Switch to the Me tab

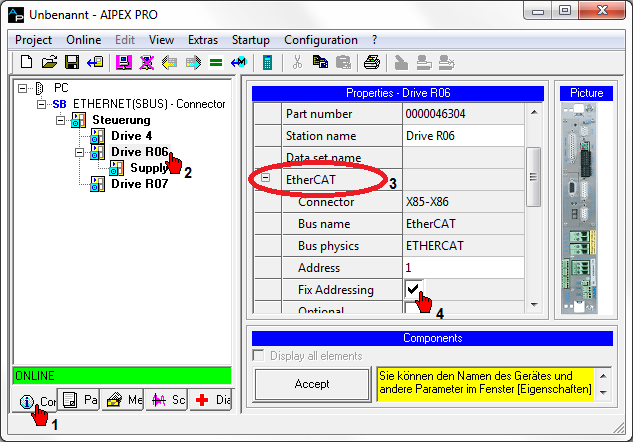click(123, 400)
